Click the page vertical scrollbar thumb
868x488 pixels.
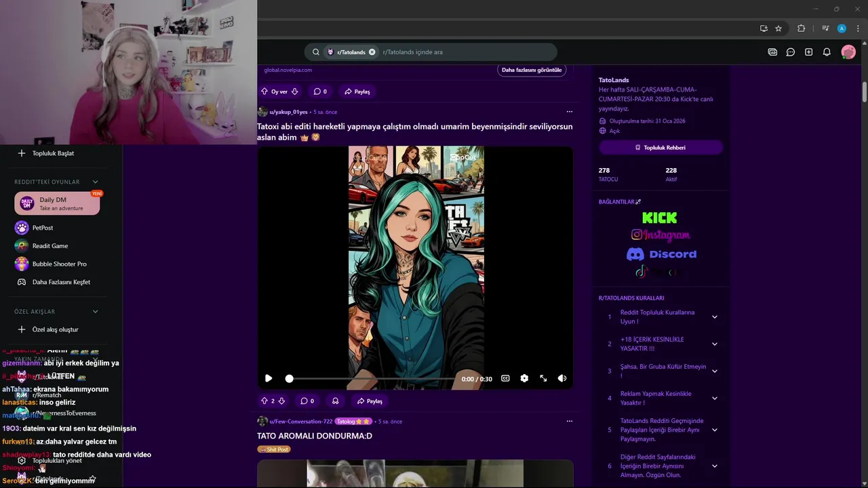tap(865, 92)
